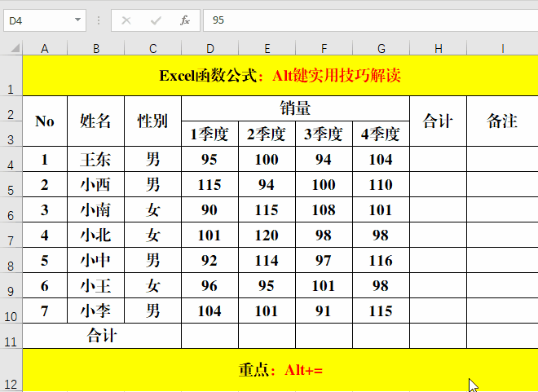Click the Name Box showing D4
The height and width of the screenshot is (392, 538).
click(x=45, y=20)
